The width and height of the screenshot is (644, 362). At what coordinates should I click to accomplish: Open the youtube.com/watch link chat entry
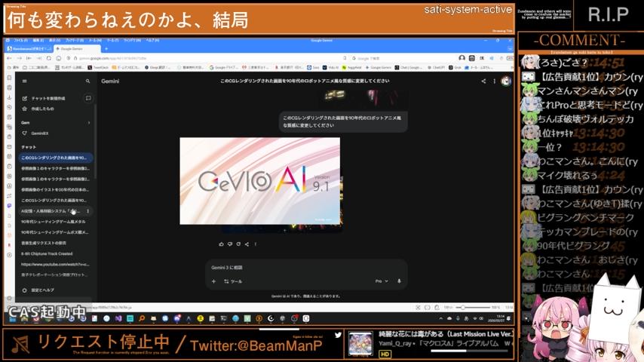(55, 265)
